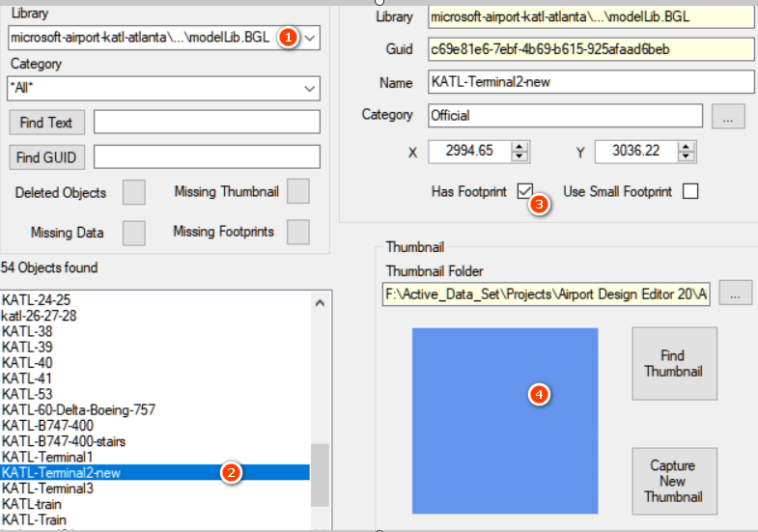The image size is (758, 532).
Task: Click the Thumbnail Folder path field
Action: coord(547,294)
